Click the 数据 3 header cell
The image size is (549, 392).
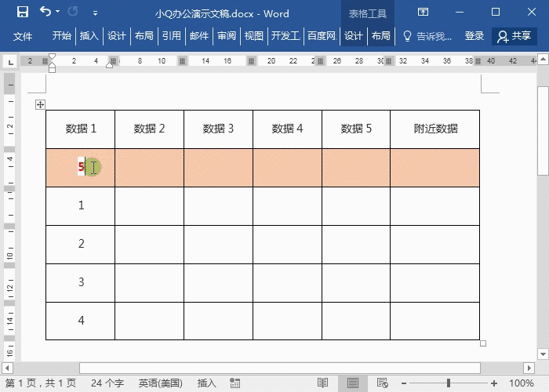pos(218,129)
